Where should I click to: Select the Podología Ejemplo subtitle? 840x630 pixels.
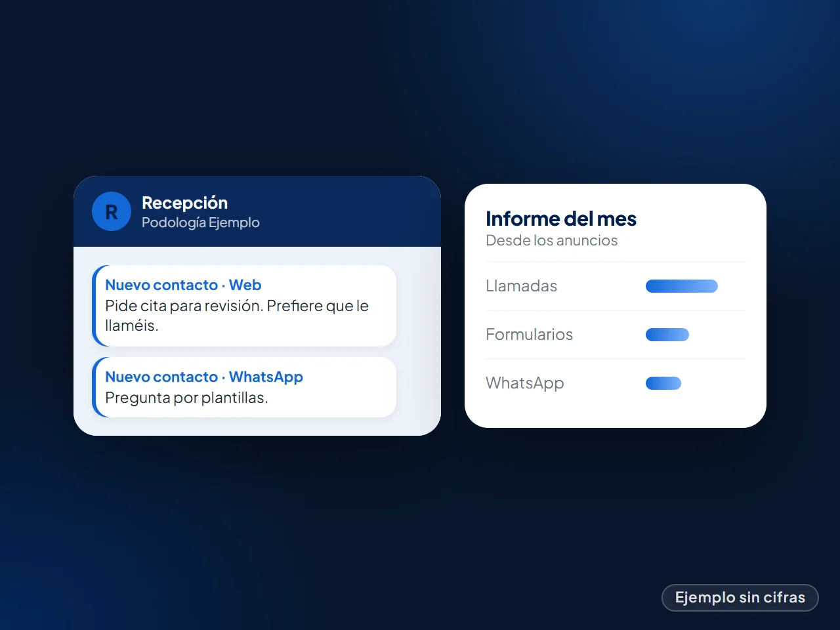pos(200,222)
